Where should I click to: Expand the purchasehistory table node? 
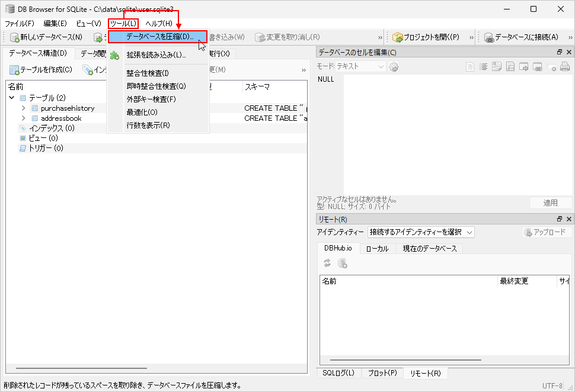pos(23,108)
